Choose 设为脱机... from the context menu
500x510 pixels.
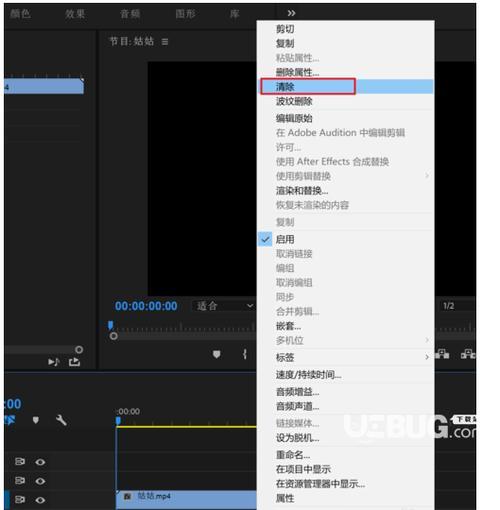[x=346, y=438]
